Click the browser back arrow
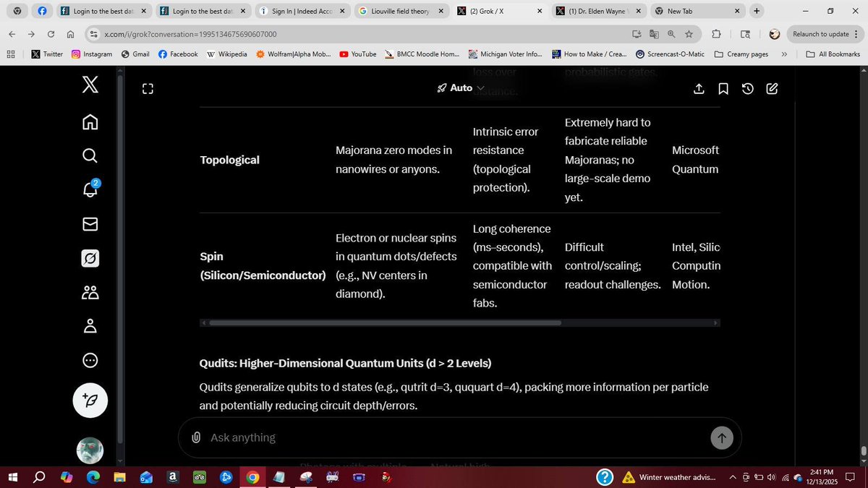 tap(12, 34)
